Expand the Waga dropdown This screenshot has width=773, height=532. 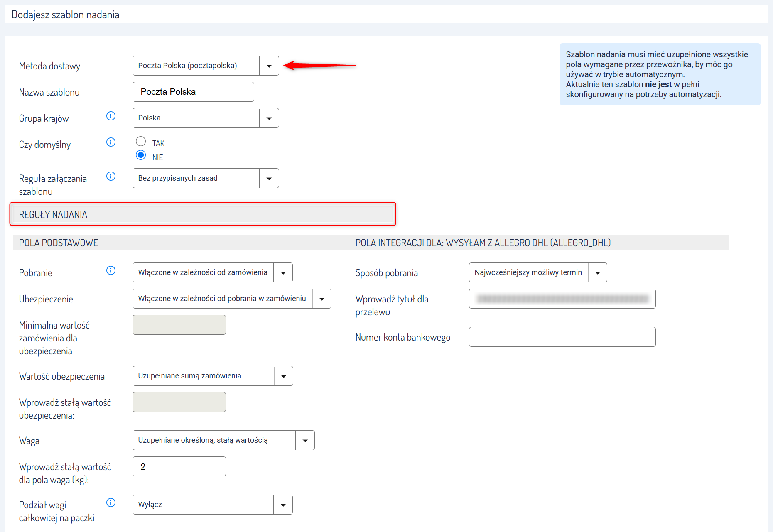(x=305, y=441)
